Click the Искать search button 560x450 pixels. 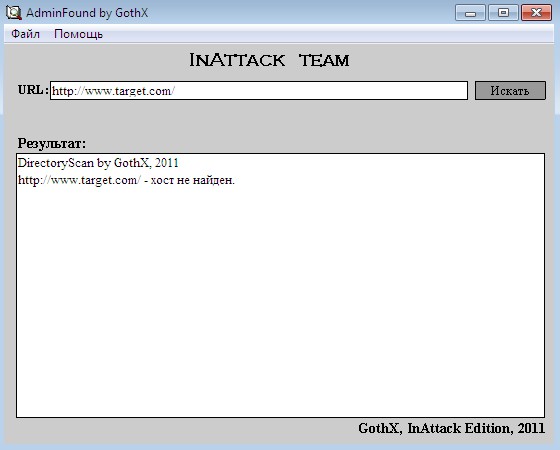point(510,91)
